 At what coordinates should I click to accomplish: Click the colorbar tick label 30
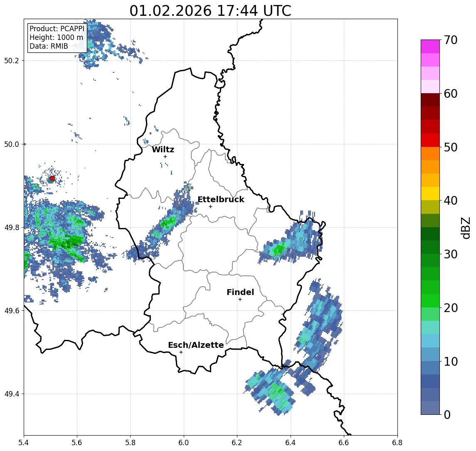point(451,254)
